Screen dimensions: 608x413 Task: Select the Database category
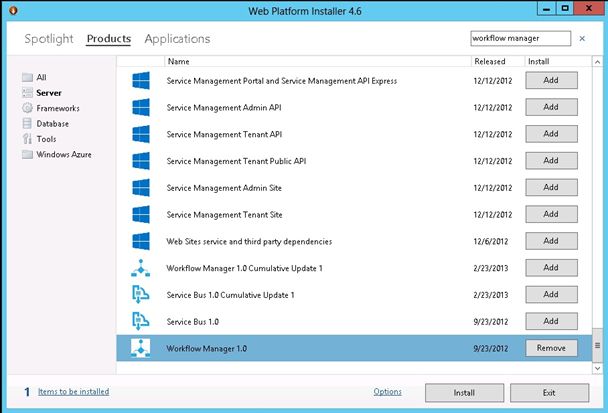tap(52, 124)
